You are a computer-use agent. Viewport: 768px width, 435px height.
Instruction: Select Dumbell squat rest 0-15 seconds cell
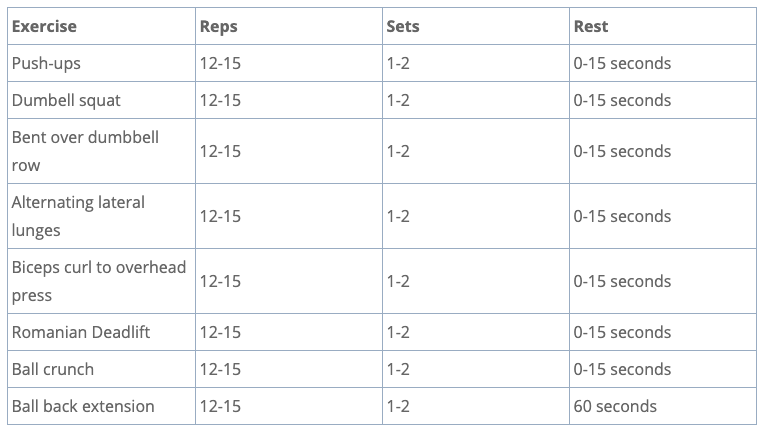[x=622, y=100]
